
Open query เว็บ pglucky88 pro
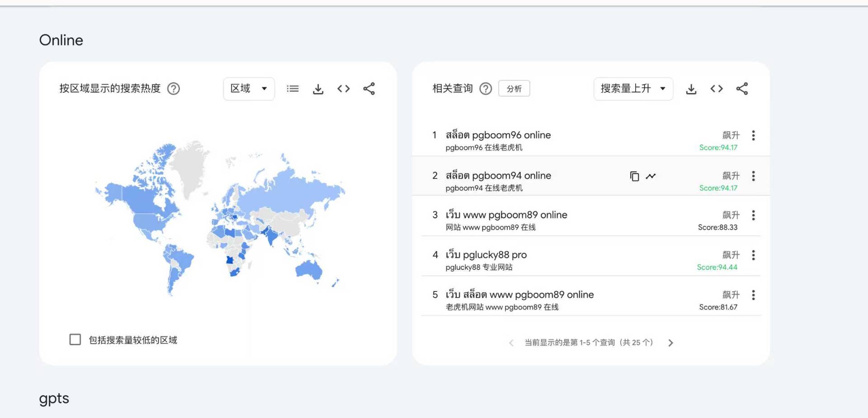click(486, 255)
